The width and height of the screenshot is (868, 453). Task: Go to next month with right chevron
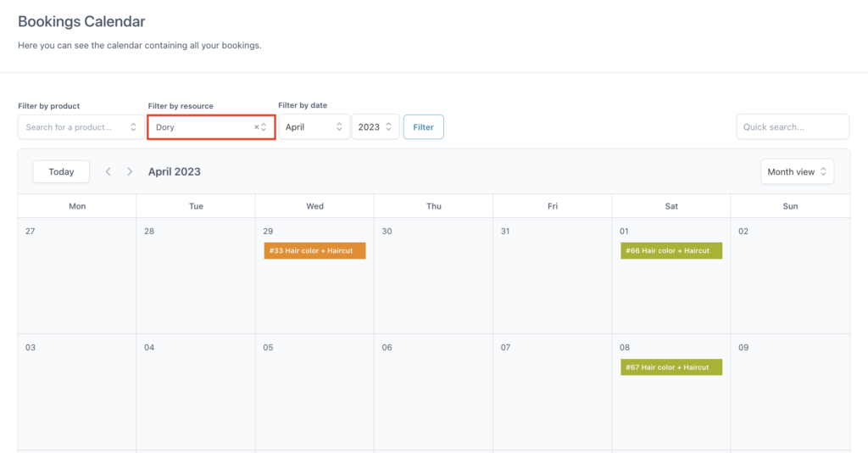(x=130, y=171)
